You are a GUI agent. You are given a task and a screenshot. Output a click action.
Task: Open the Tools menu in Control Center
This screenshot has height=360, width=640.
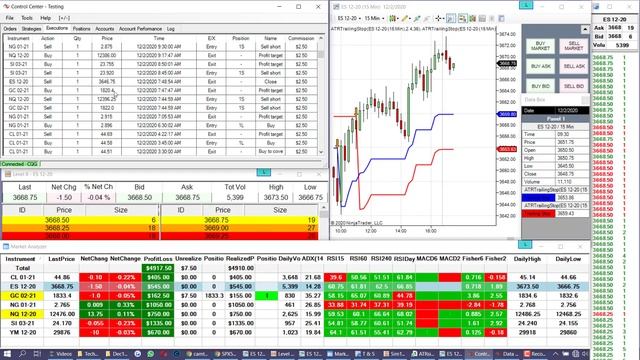coord(27,18)
